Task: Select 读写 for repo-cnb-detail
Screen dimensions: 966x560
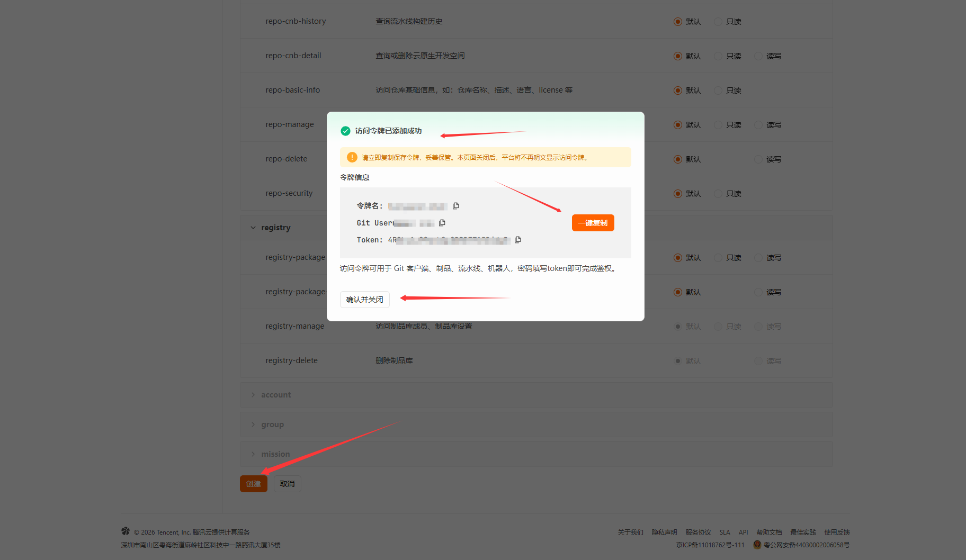Action: [x=758, y=56]
